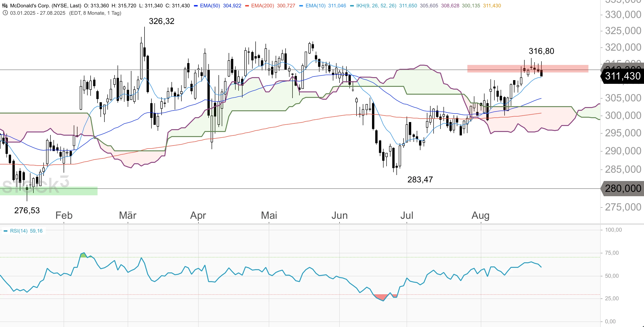644x327 pixels.
Task: Click the Apr label on time axis
Action: (x=198, y=215)
